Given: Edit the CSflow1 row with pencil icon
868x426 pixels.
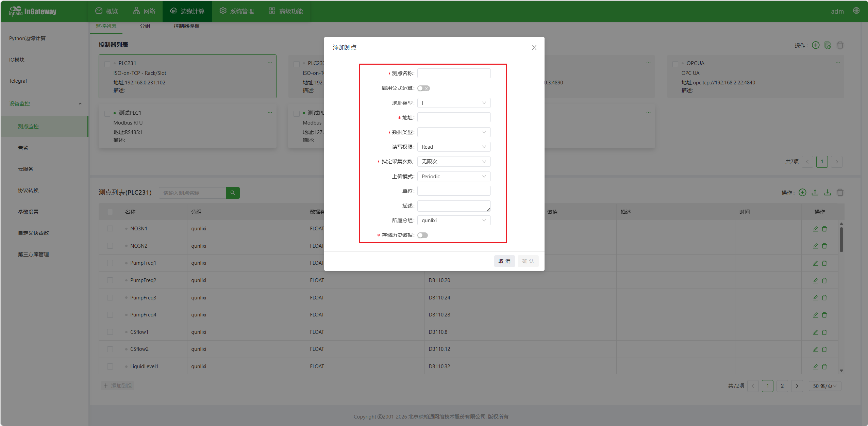Looking at the screenshot, I should point(815,332).
